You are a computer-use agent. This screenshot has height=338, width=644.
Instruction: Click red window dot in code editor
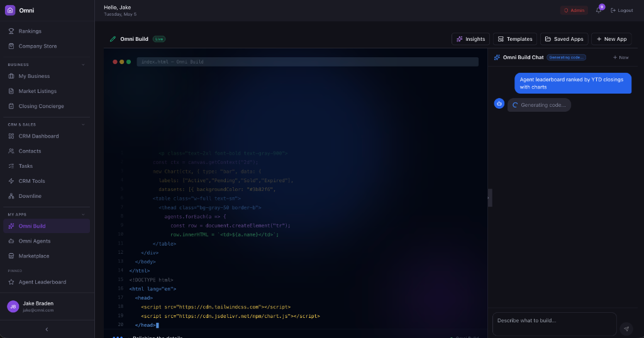point(115,62)
